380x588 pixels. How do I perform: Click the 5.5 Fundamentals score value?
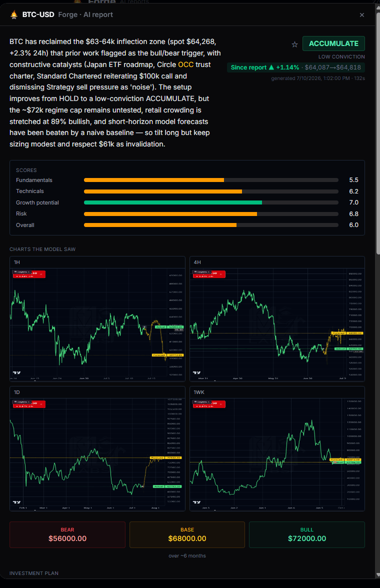pos(353,180)
